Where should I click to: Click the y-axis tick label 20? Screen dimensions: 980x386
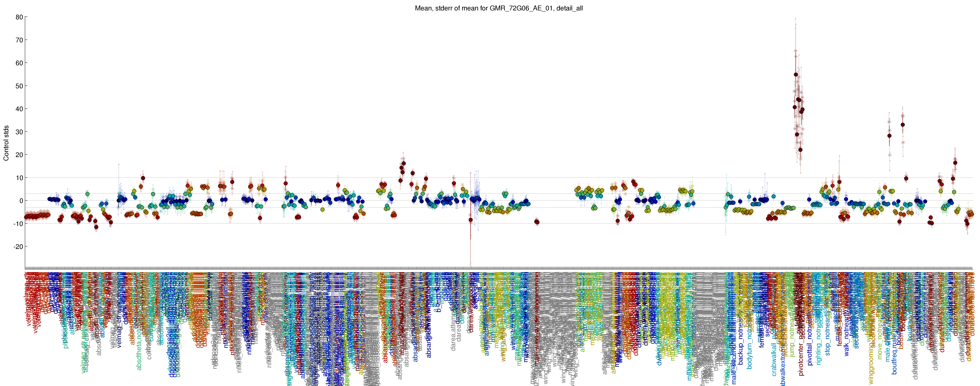[19, 155]
